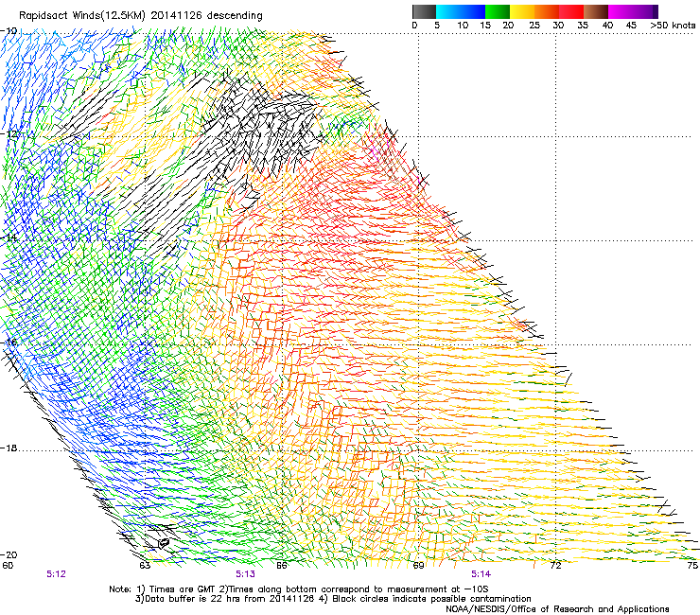The height and width of the screenshot is (615, 700).
Task: Click the longitude label '72'
Action: 555,566
